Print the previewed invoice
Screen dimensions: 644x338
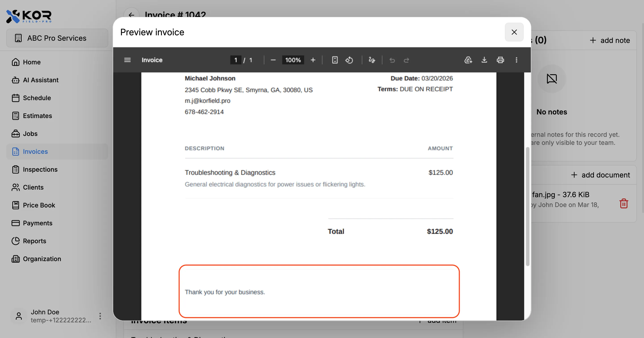point(500,60)
